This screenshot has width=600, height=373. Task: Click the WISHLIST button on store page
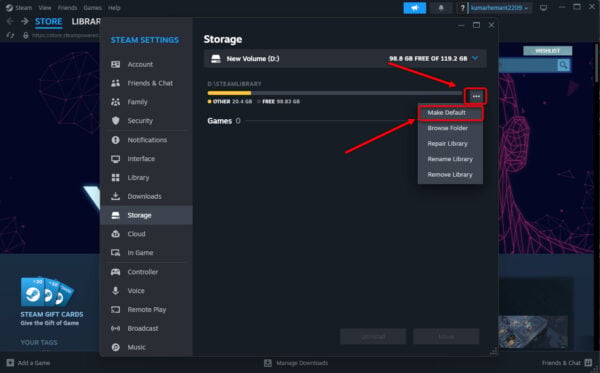pyautogui.click(x=548, y=51)
